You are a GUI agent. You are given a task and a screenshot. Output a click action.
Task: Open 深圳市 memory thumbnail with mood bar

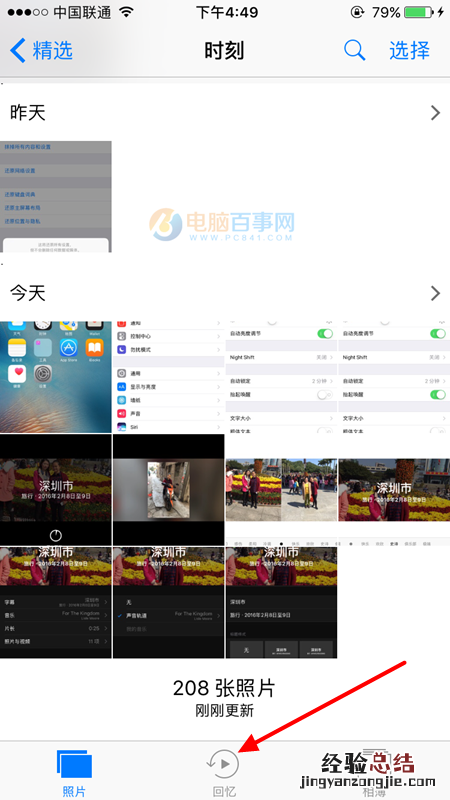394,490
